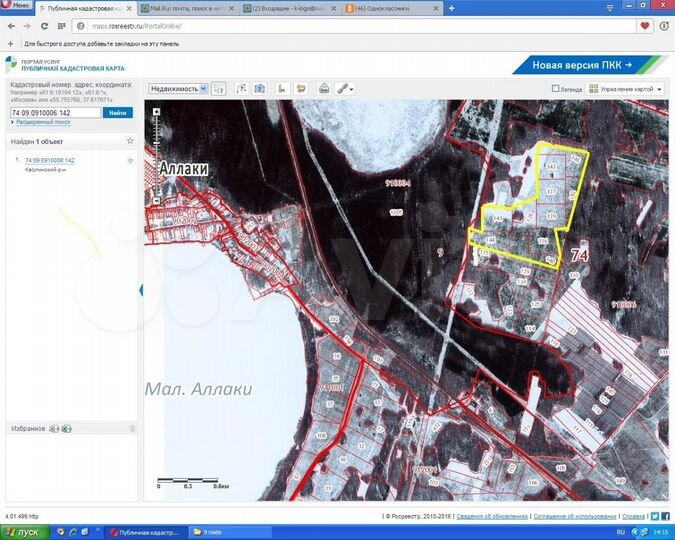Click the star icon next to found results

tap(130, 141)
